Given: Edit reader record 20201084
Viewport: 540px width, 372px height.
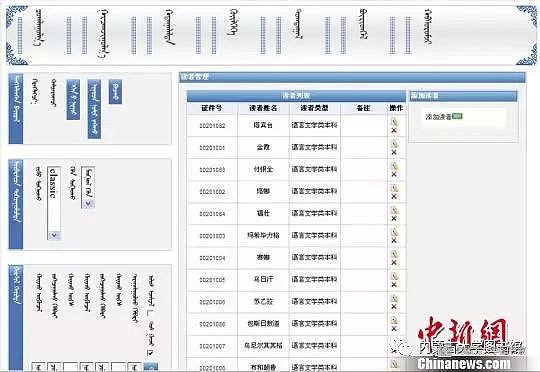Looking at the screenshot, I should click(394, 210).
